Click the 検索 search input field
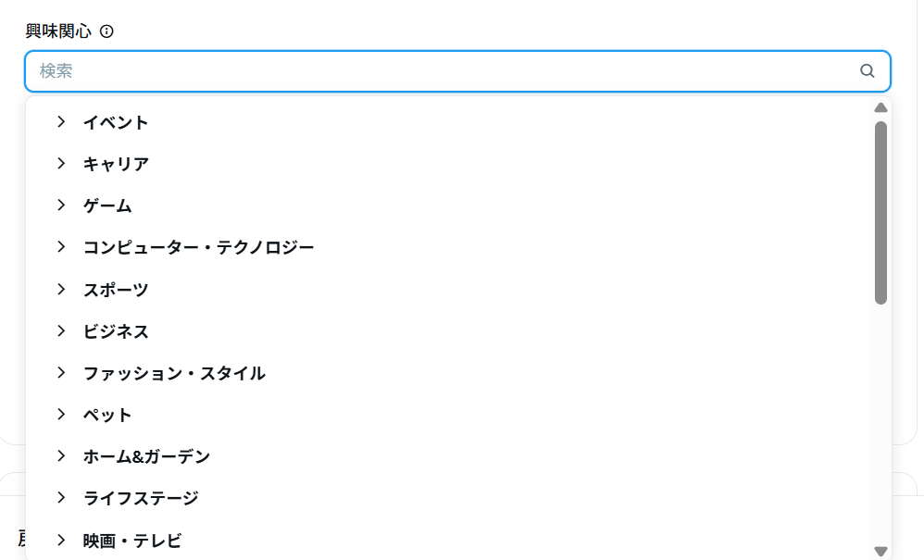Viewport: 924px width, 560px height. point(444,71)
